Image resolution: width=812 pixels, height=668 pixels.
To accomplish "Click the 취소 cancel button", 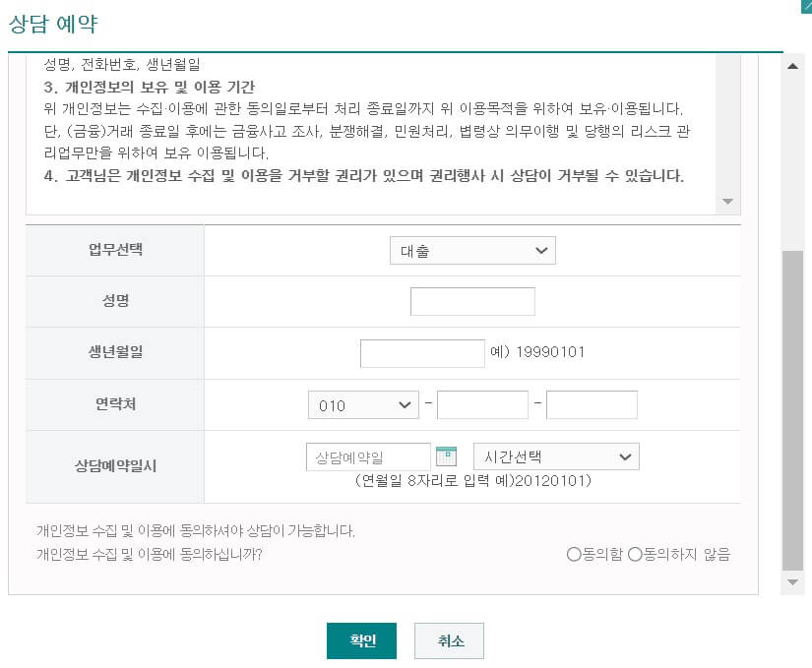I will 449,640.
